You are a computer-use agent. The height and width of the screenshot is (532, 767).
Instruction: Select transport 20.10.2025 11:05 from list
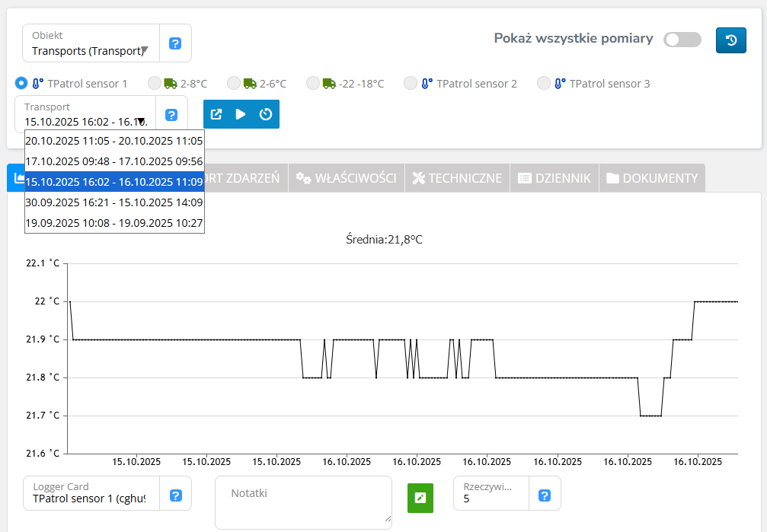(x=114, y=141)
